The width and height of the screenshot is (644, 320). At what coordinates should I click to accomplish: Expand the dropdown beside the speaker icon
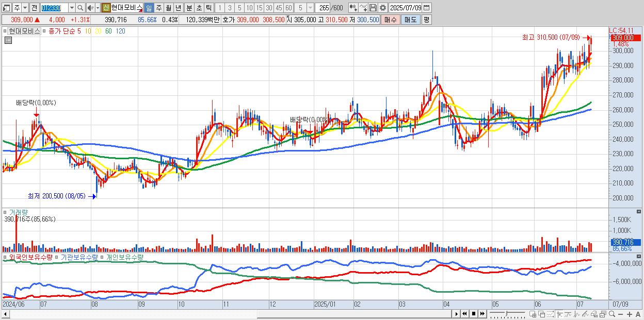(x=98, y=8)
